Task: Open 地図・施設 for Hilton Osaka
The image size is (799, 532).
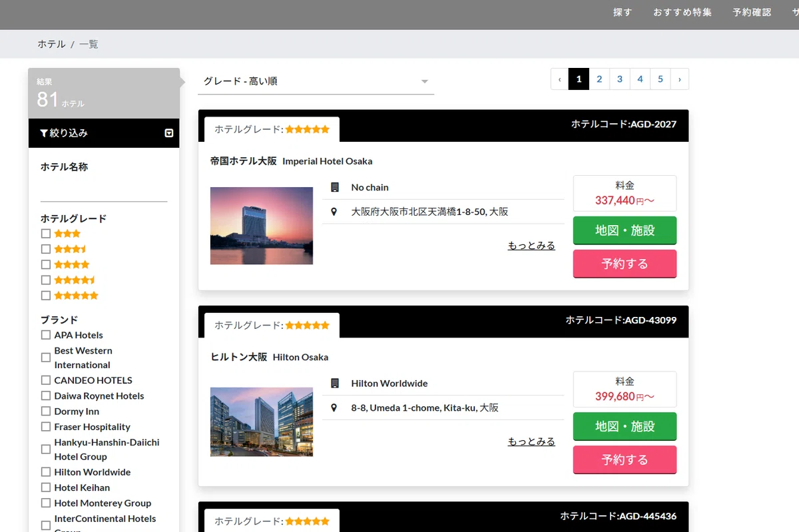Action: 625,426
